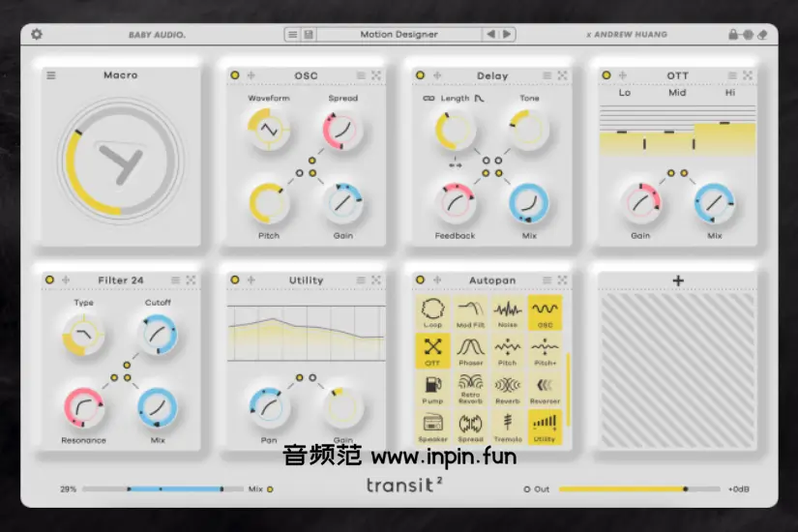Screen dimensions: 798x532
Task: Open the OSC module menu
Action: click(x=361, y=75)
